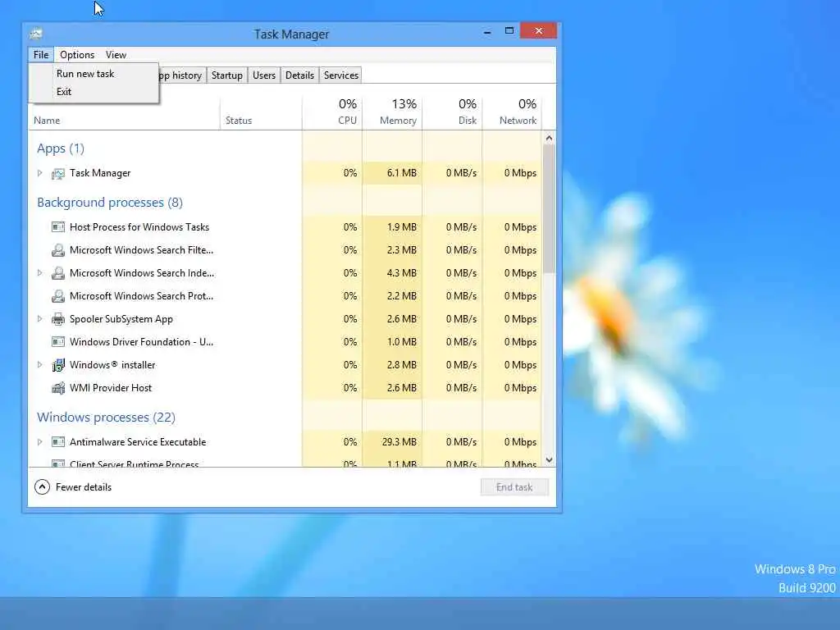Expand the Windows installer row
Screen dimensions: 840x630
pyautogui.click(x=39, y=365)
